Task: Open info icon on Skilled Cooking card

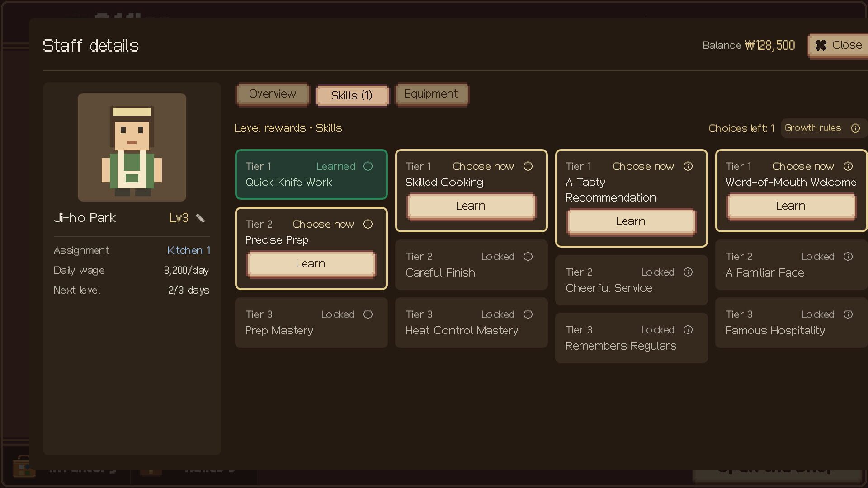Action: 528,166
